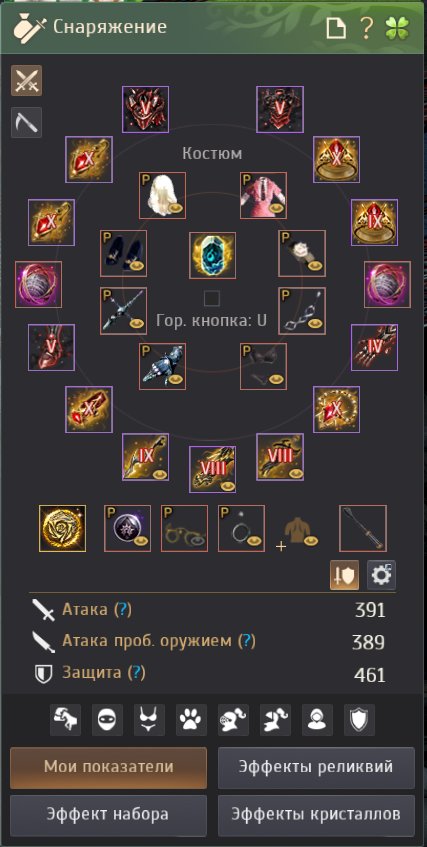Viewport: 427px width, 847px height.
Task: Click help mark next to Защита
Action: tap(137, 673)
